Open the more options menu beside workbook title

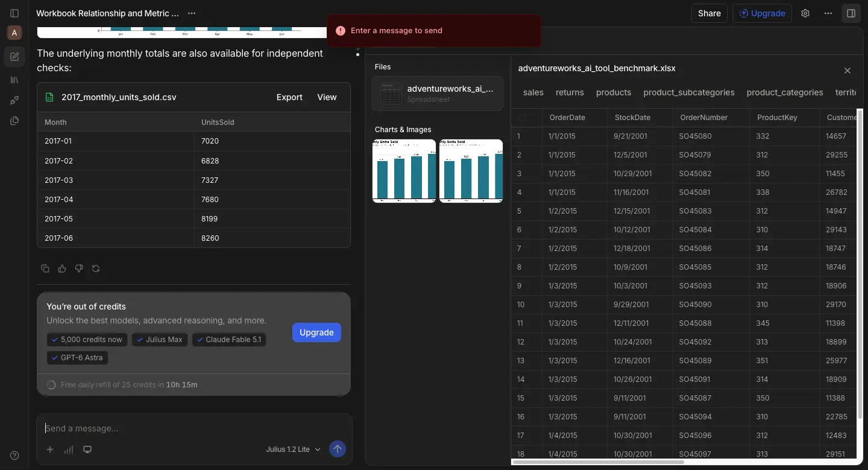click(x=192, y=13)
